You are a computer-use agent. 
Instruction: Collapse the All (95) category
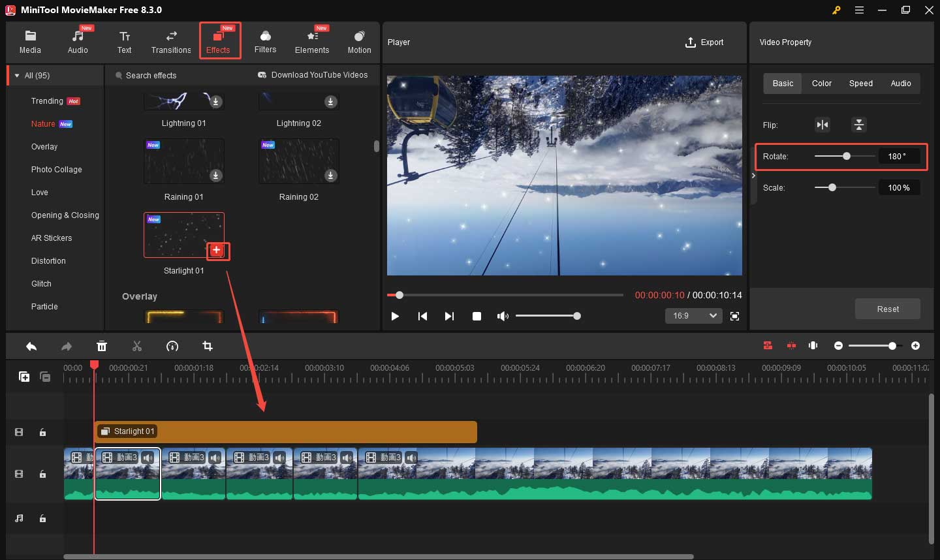(x=17, y=76)
